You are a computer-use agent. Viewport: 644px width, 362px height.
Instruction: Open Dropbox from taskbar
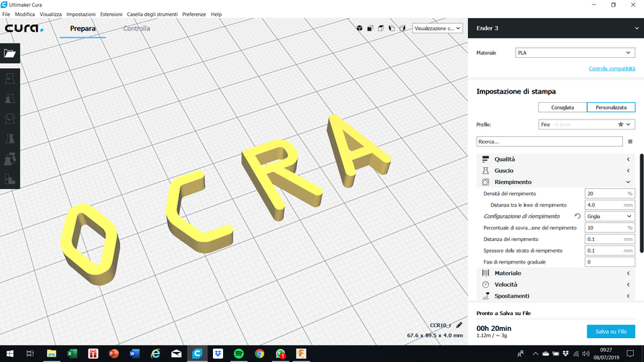click(217, 353)
